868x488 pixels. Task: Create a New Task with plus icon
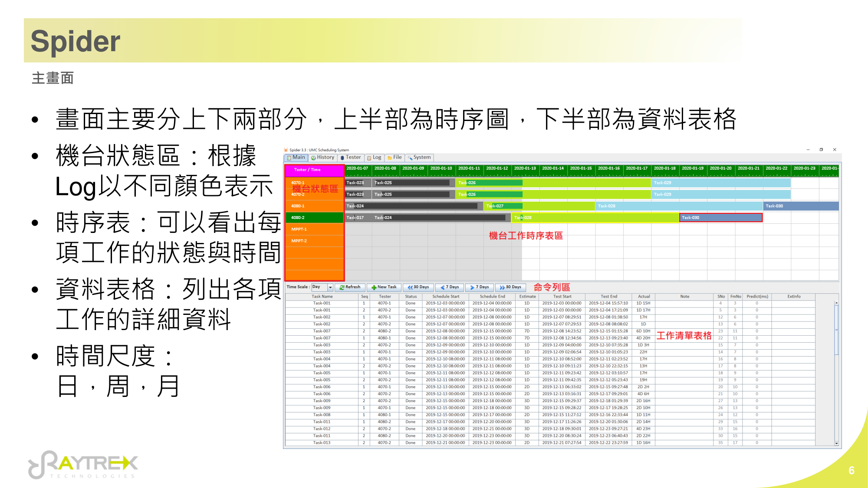pos(384,287)
